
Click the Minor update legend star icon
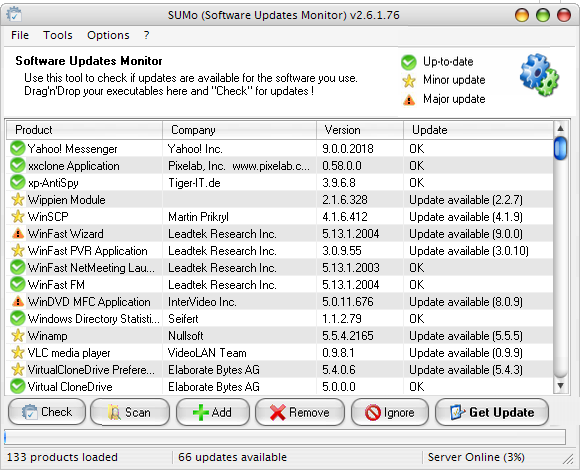(409, 80)
